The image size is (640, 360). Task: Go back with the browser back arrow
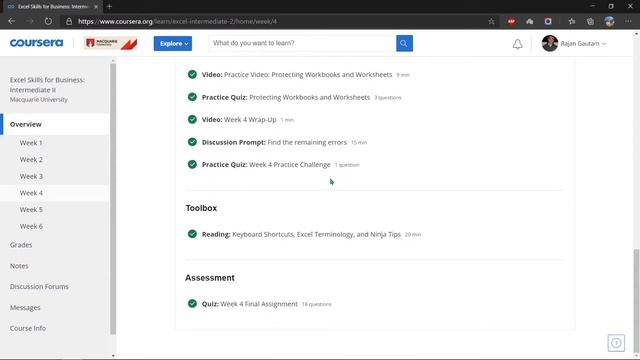point(11,21)
